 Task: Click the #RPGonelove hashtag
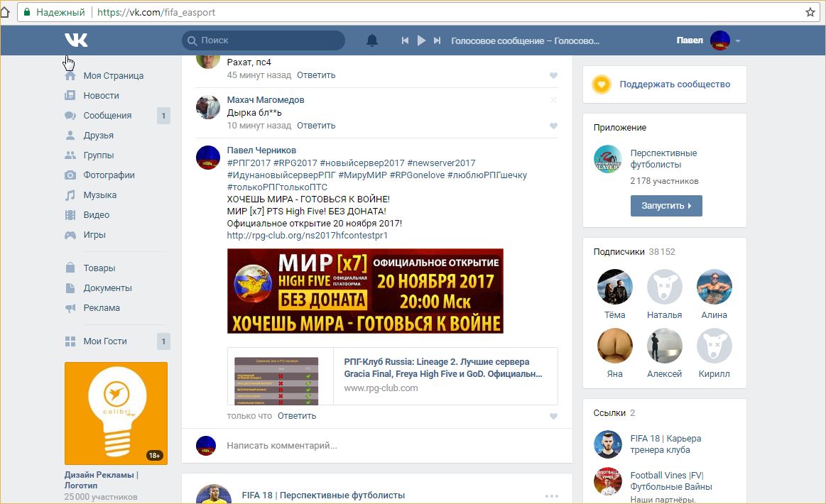point(417,175)
